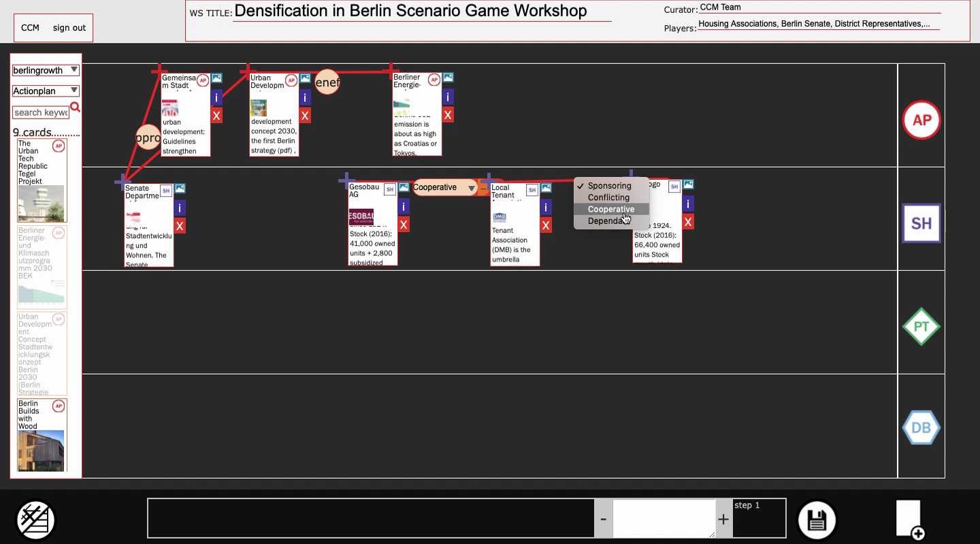Toggle the crossed-out grid icon

coord(35,520)
